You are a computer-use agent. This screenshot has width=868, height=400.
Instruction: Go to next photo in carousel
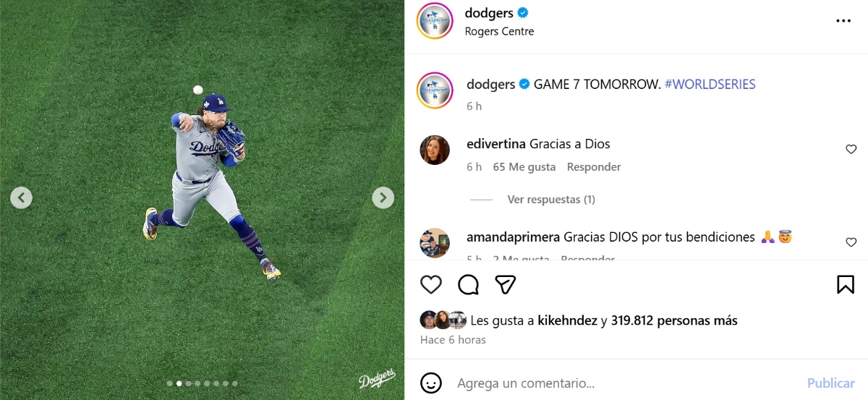383,197
